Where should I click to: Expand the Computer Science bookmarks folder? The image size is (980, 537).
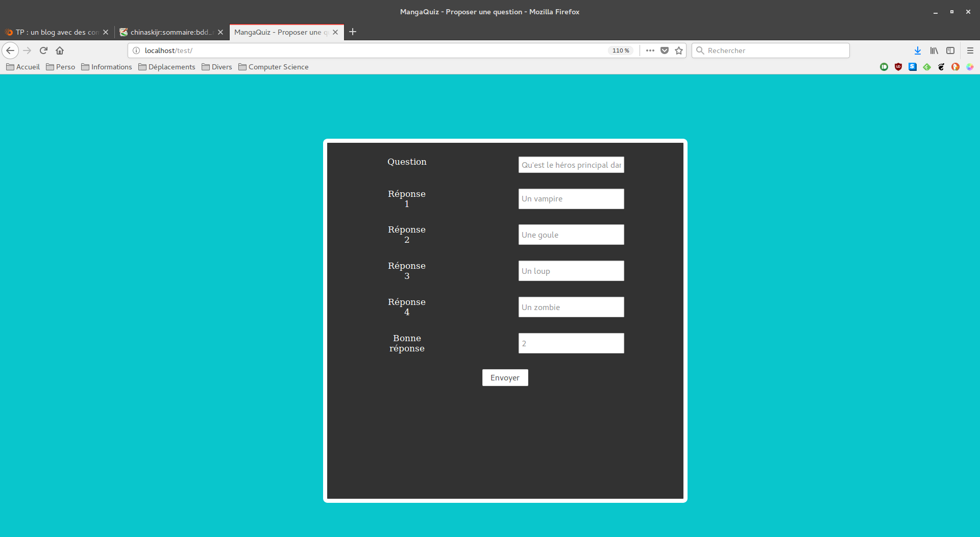point(273,67)
